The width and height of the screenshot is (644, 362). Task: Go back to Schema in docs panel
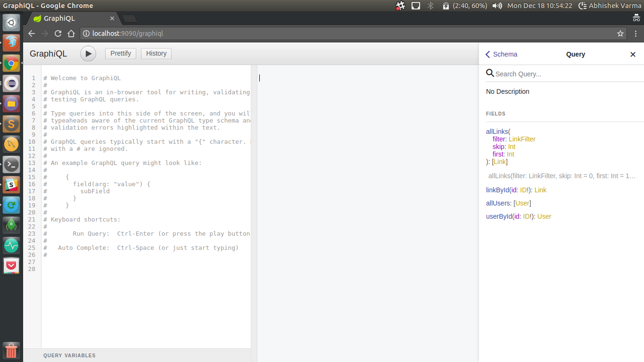pos(501,54)
